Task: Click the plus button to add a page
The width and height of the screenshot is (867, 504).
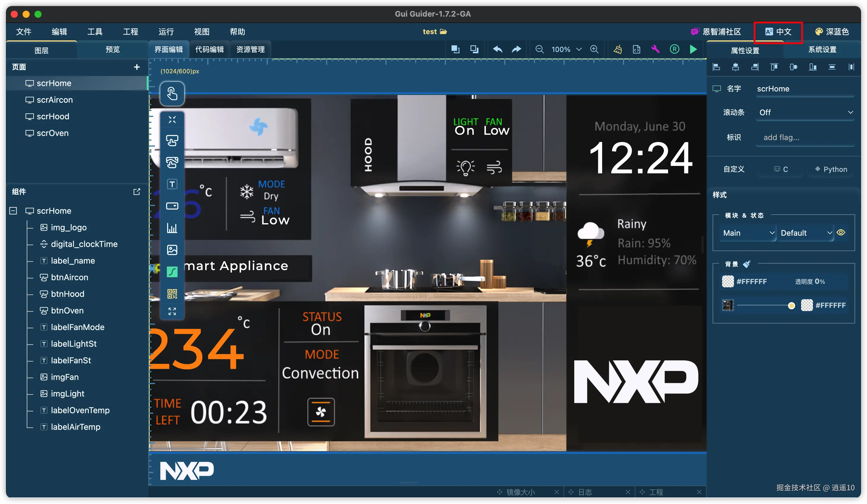Action: [137, 67]
